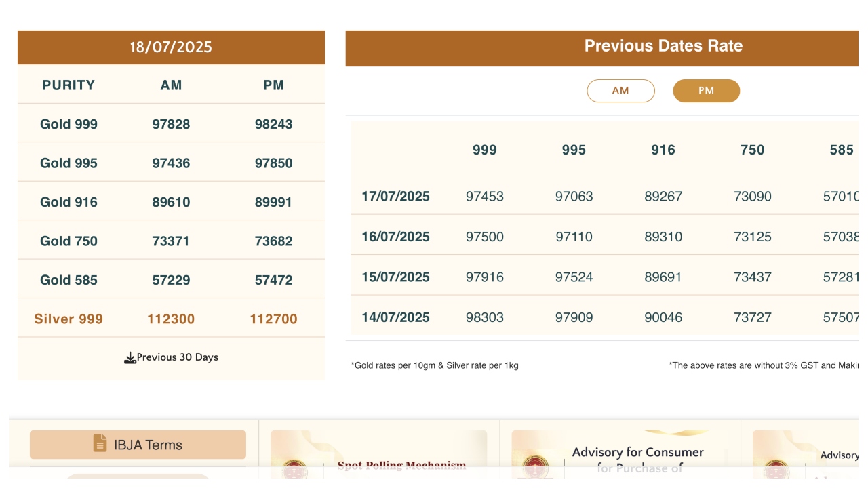Click the 18/07/2025 date header

(x=171, y=47)
